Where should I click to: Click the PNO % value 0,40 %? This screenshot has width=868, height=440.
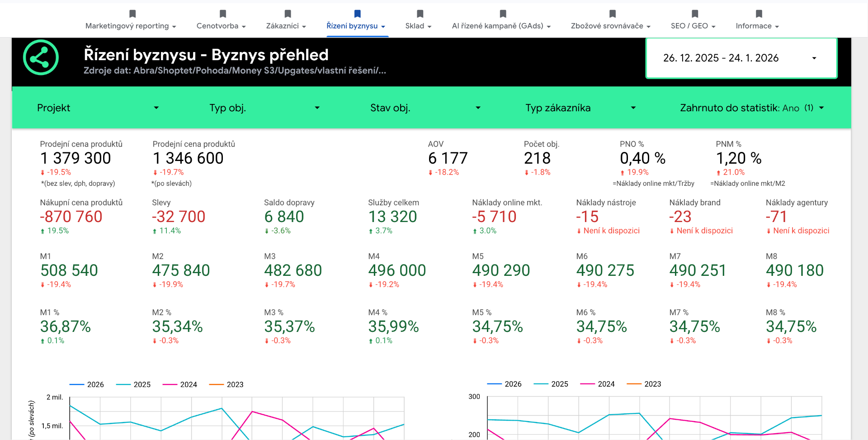(642, 158)
